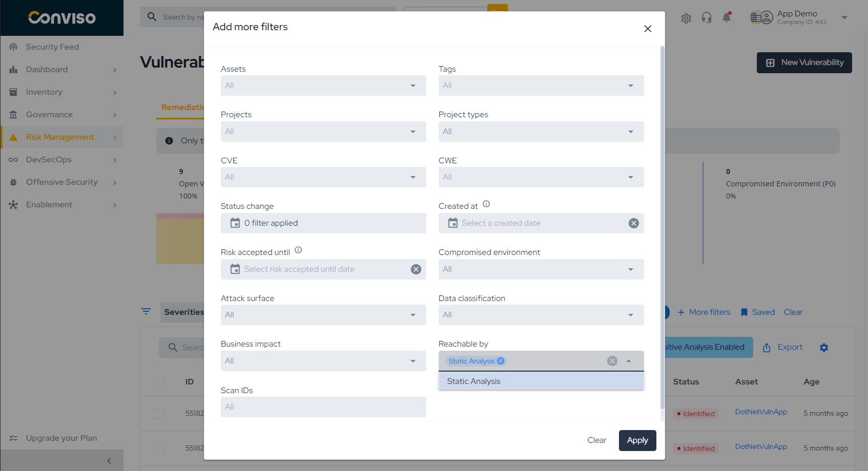Tick the first vulnerability row checkbox

(x=159, y=414)
